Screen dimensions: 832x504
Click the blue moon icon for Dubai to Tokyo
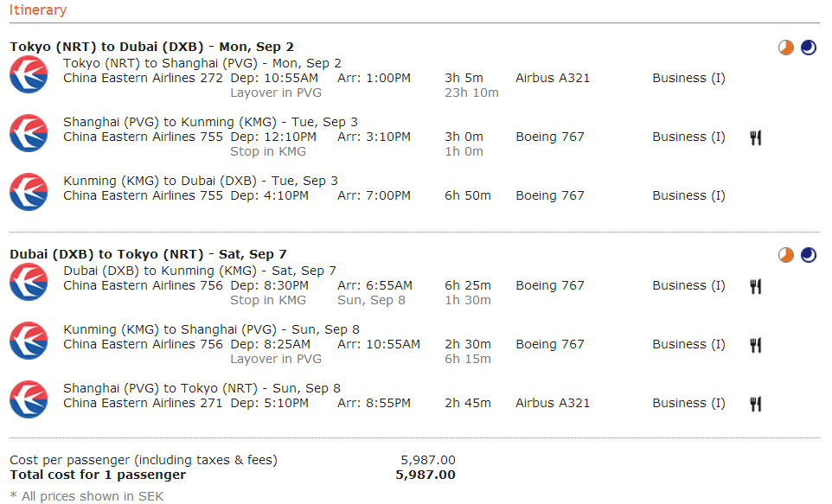point(808,255)
